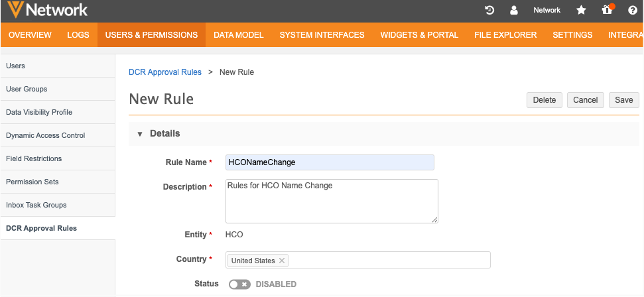Open Inbox Task Groups sidebar item
Viewport: 644px width, 297px height.
[58, 205]
